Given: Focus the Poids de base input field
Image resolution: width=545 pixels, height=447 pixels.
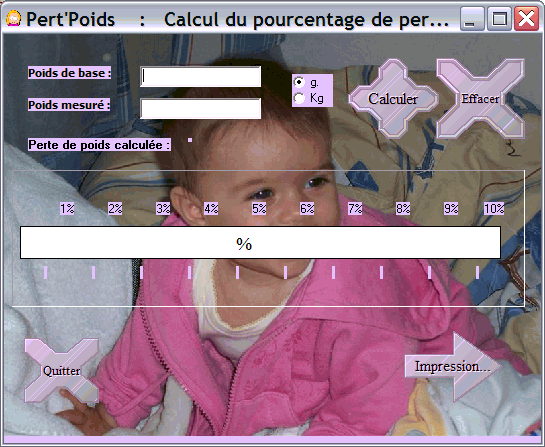Looking at the screenshot, I should tap(201, 77).
